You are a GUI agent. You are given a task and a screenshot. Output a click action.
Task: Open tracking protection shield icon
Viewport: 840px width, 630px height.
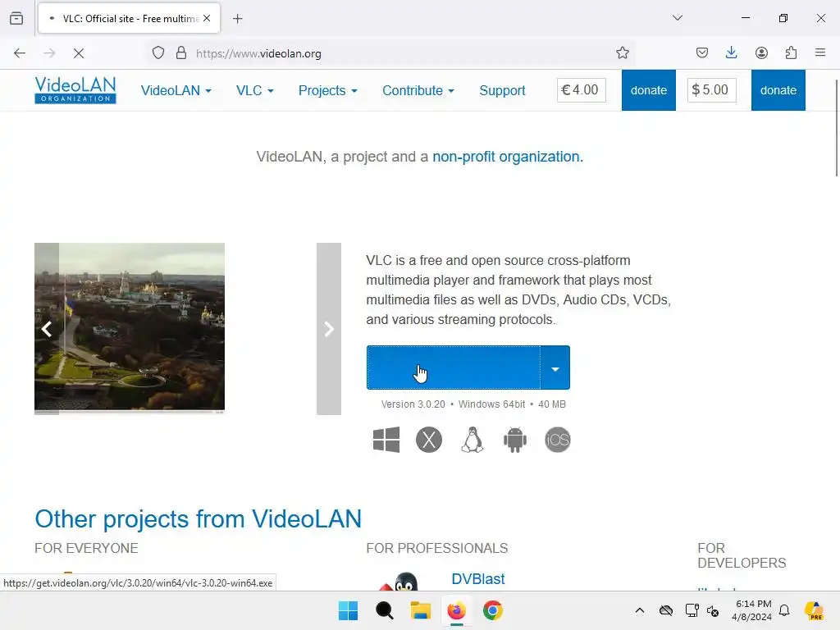pyautogui.click(x=158, y=53)
